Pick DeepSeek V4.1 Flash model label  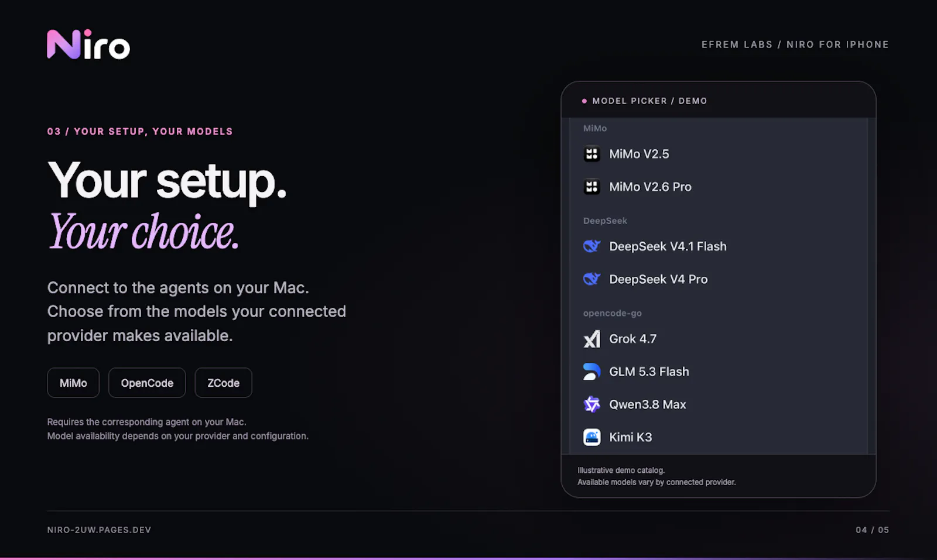[668, 246]
